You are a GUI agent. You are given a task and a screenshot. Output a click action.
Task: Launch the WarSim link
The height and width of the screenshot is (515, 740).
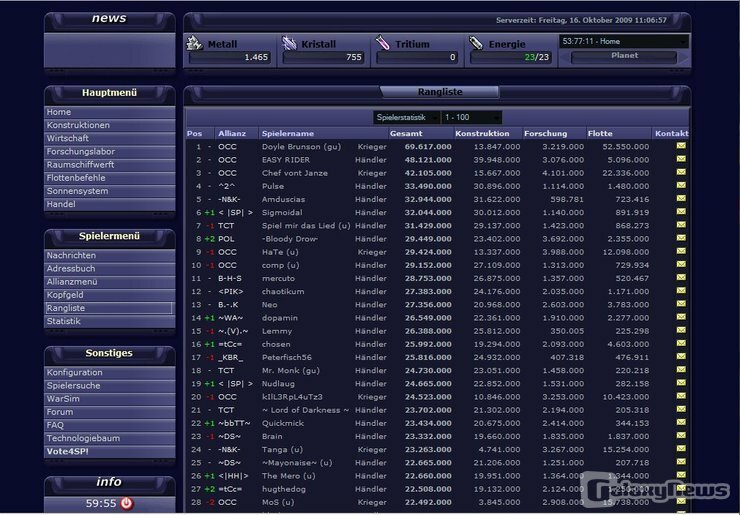point(109,399)
